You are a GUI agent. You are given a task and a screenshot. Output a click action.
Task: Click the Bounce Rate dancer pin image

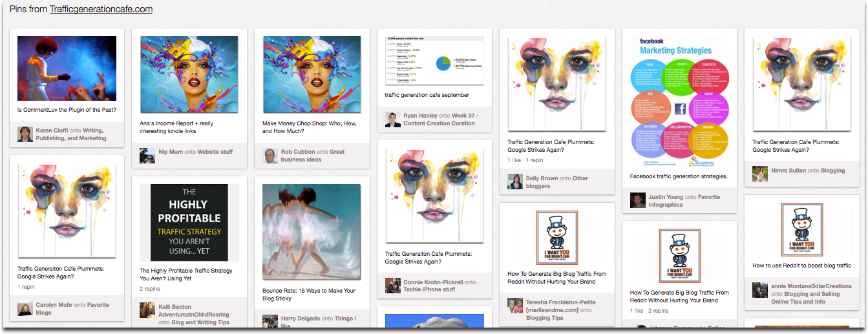click(312, 232)
